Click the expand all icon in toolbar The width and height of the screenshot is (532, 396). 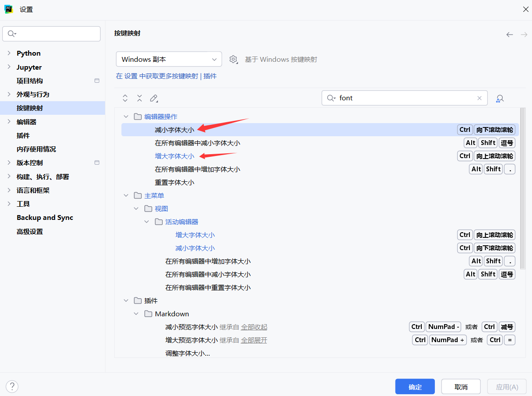(125, 98)
